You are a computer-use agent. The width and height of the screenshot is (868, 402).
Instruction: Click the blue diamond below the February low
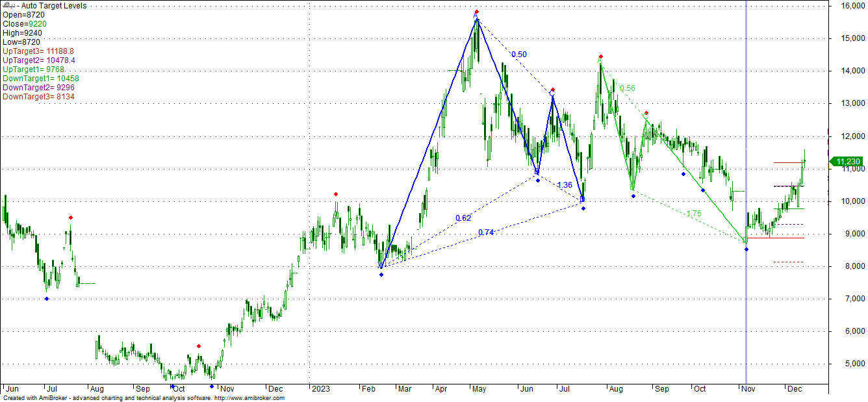point(381,275)
